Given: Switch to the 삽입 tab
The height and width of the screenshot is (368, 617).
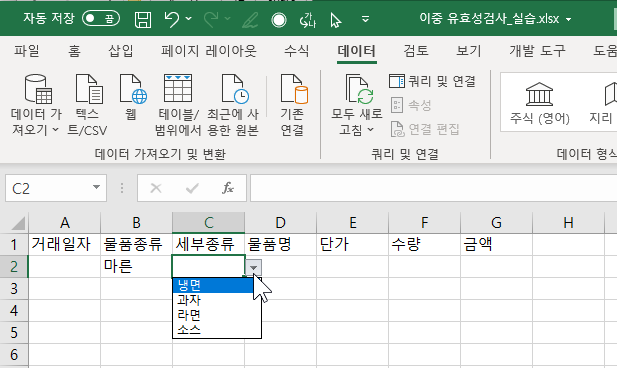Looking at the screenshot, I should coord(121,51).
